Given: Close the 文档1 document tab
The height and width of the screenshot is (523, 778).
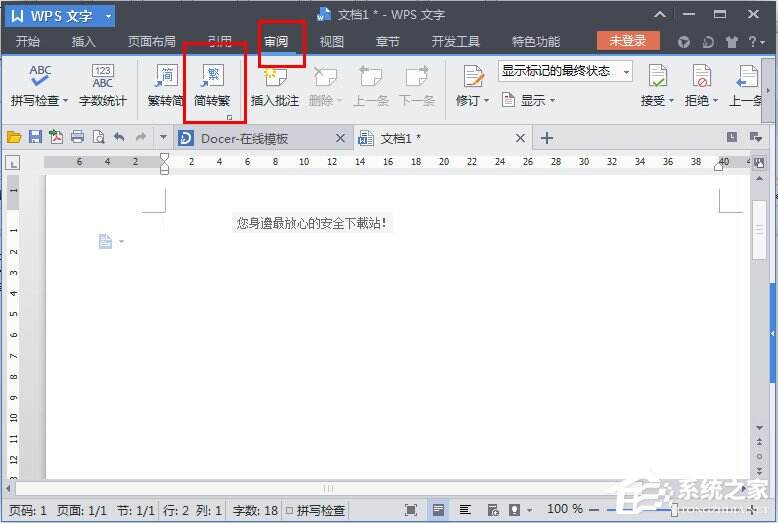Looking at the screenshot, I should click(520, 138).
